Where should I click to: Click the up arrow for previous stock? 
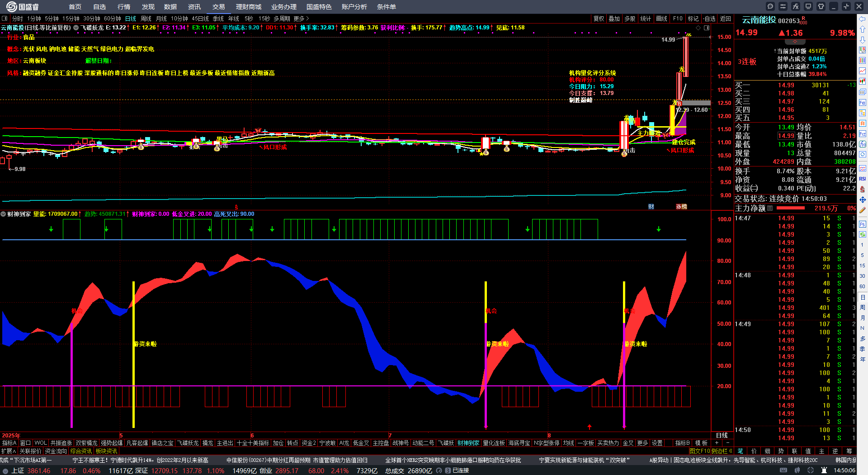coord(863,30)
